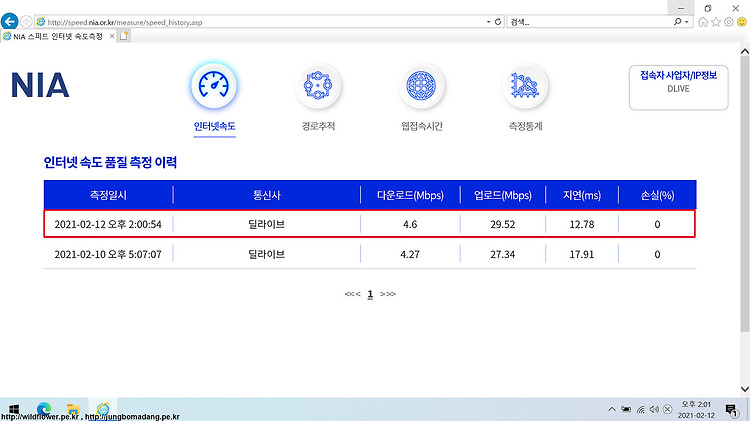
Task: Click the 인터넷속도 speedometer icon
Action: pyautogui.click(x=214, y=86)
